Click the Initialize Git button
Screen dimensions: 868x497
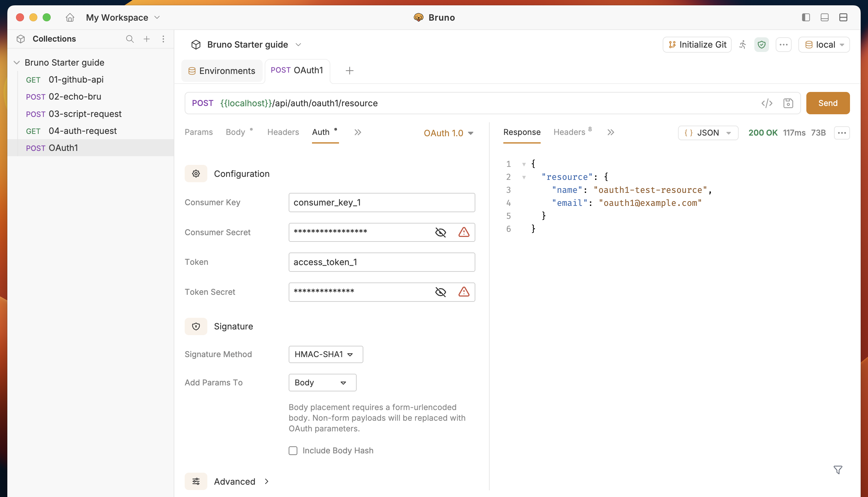click(697, 45)
